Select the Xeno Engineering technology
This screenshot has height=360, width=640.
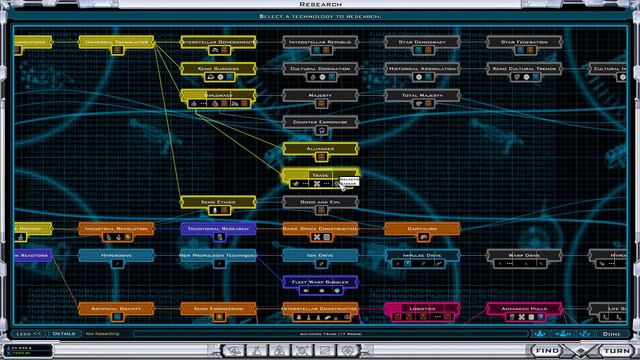[x=218, y=309]
